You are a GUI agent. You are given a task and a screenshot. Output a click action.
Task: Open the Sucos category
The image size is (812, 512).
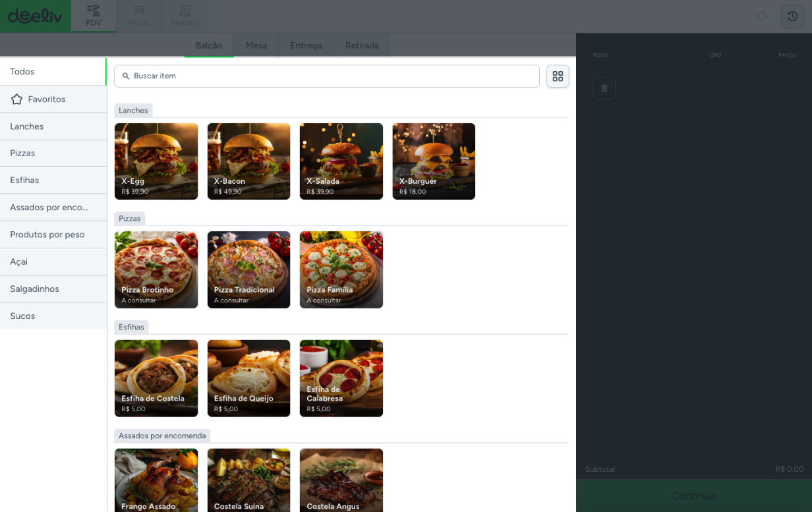(53, 316)
